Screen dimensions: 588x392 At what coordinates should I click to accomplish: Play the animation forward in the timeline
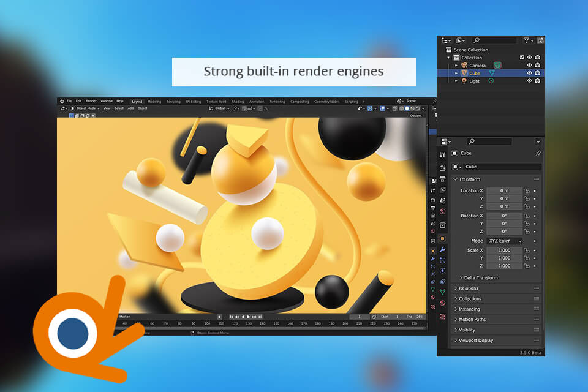pos(249,317)
